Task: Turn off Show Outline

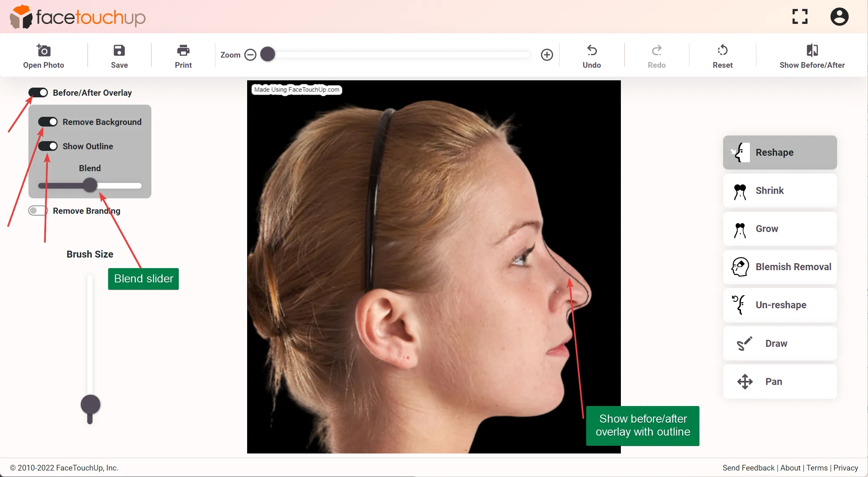Action: point(48,146)
